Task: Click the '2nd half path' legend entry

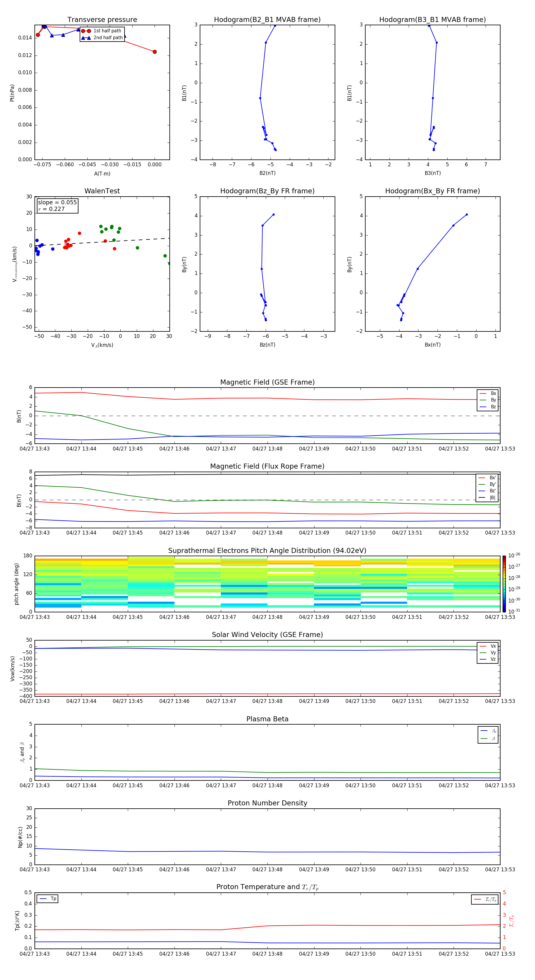Action: tap(102, 38)
